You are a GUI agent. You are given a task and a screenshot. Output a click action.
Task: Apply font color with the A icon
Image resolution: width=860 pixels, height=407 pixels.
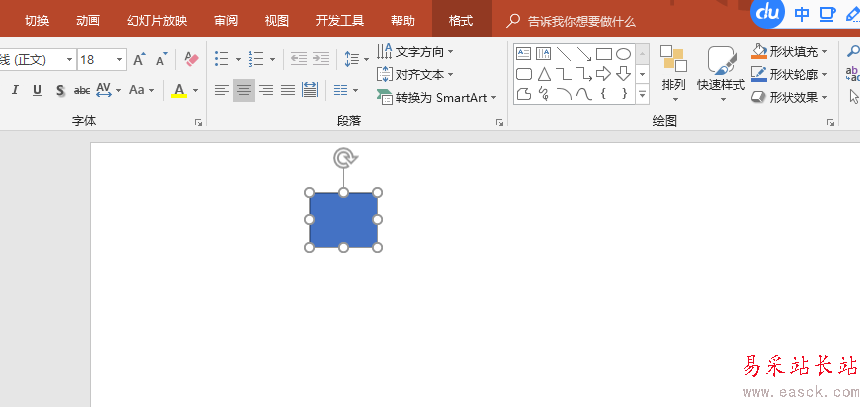[x=179, y=90]
